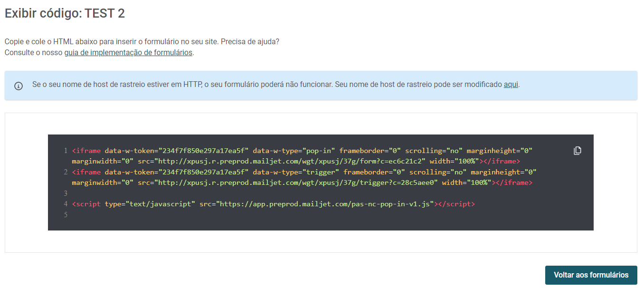Image resolution: width=644 pixels, height=288 pixels.
Task: Click the iframe code line with data-w-type trigger
Action: pyautogui.click(x=304, y=177)
